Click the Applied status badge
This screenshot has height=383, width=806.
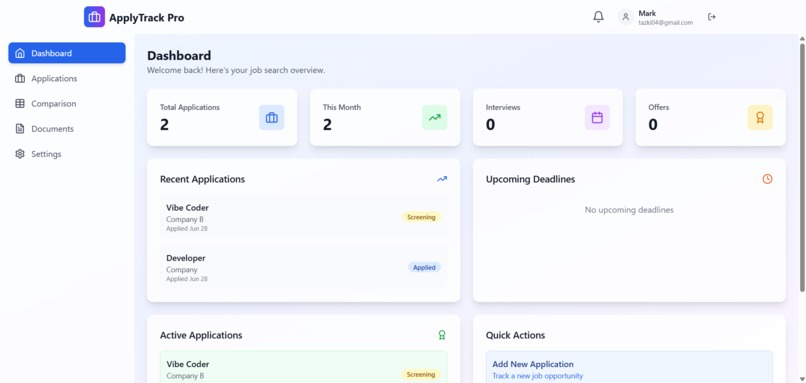click(425, 267)
